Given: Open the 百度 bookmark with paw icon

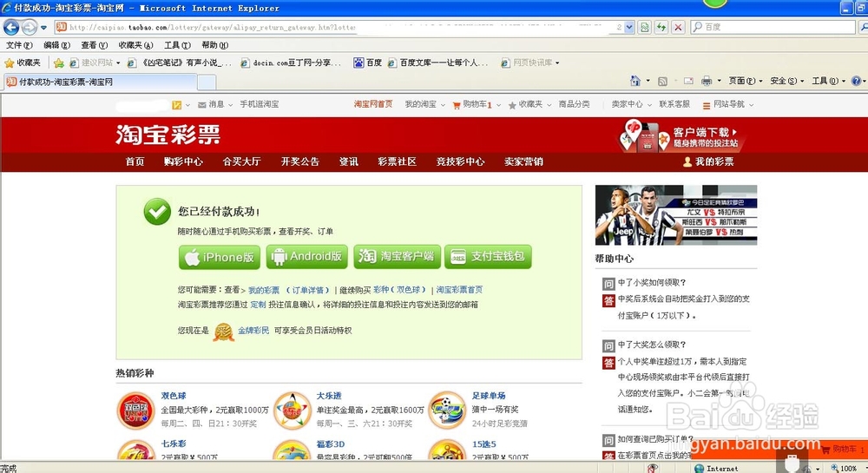Looking at the screenshot, I should tap(367, 62).
